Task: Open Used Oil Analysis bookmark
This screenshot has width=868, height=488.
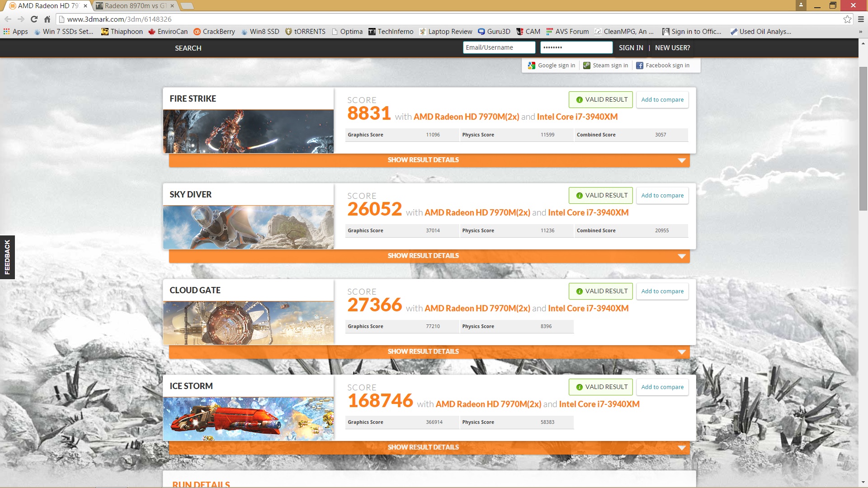Action: click(x=761, y=32)
